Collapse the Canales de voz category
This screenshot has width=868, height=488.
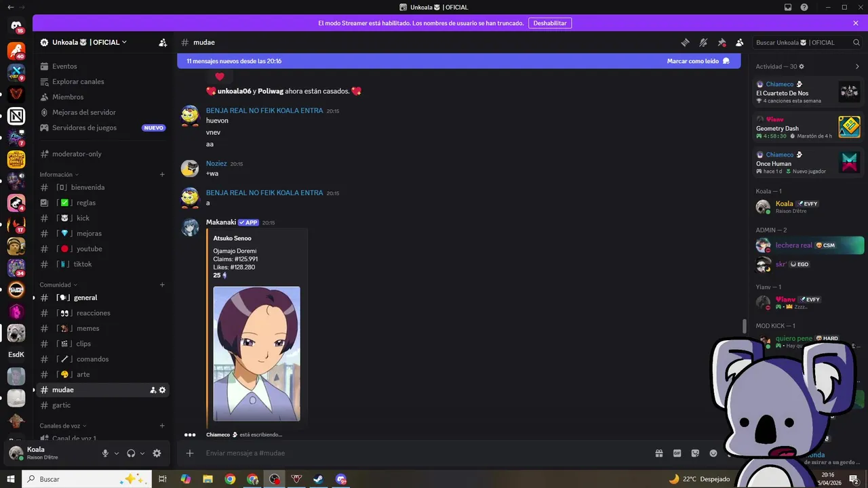pos(63,426)
